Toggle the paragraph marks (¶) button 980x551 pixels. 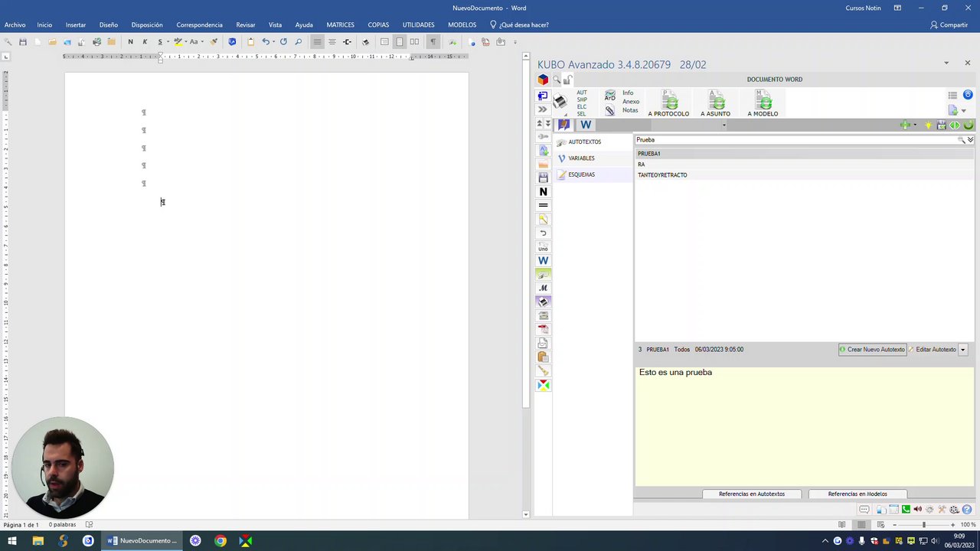pos(433,42)
